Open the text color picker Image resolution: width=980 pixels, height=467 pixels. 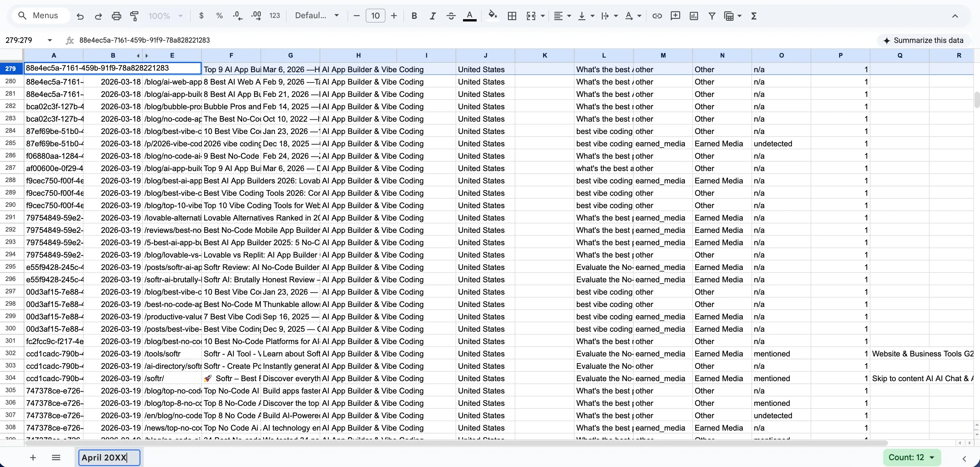470,16
